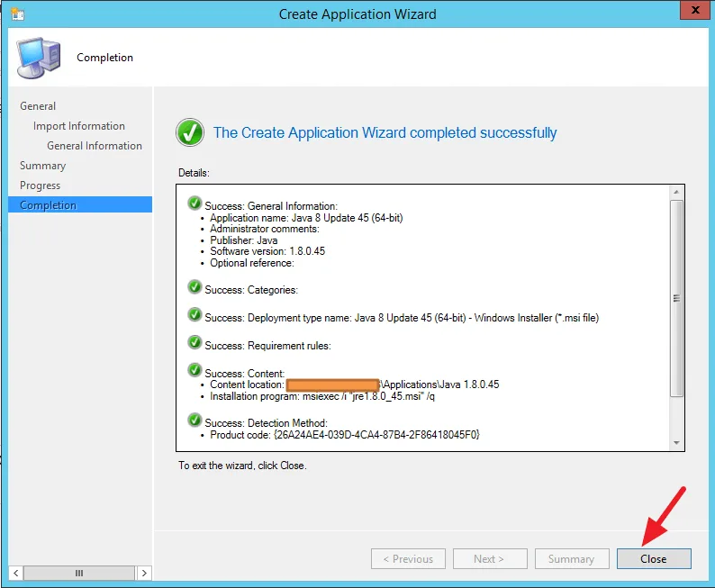Click the 'Completion' page header text
The width and height of the screenshot is (715, 588).
104,58
